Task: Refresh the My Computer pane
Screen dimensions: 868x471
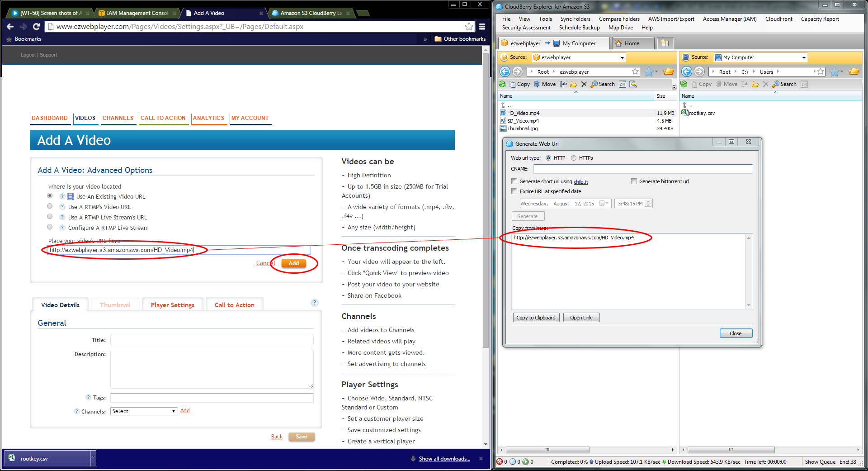Action: coord(684,84)
